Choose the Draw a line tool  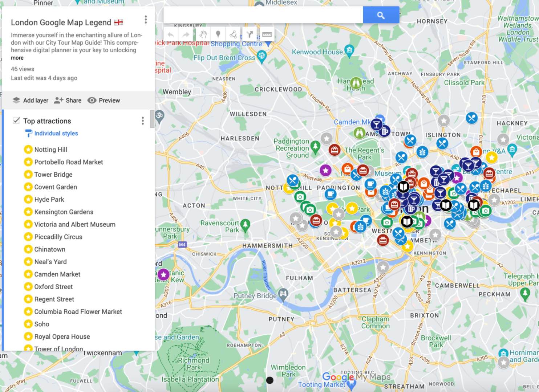pyautogui.click(x=233, y=34)
